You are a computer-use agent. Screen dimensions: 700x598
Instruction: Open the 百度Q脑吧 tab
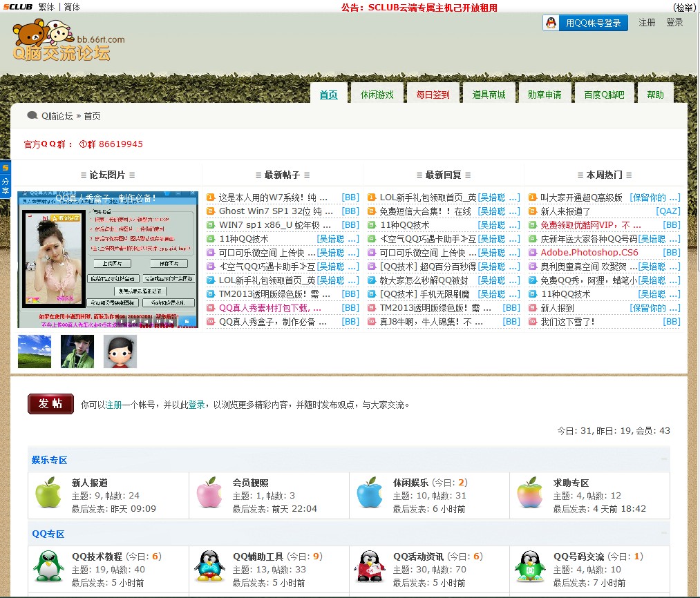pyautogui.click(x=605, y=94)
